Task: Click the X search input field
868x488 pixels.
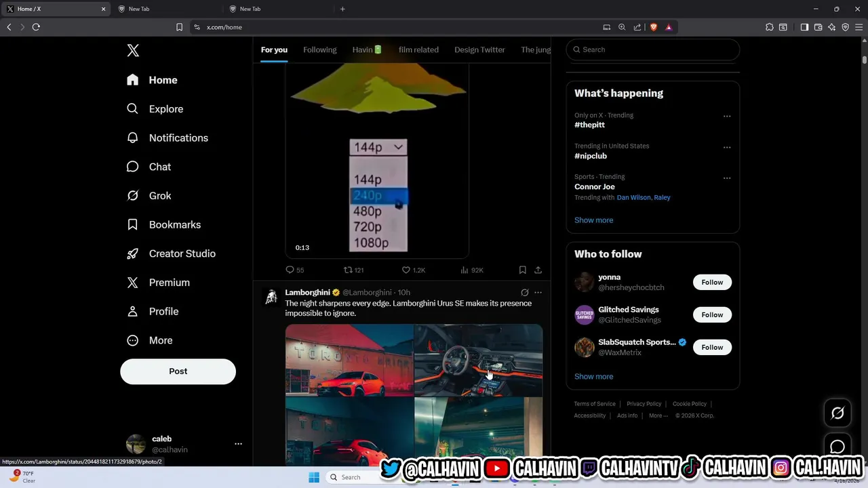Action: coord(652,49)
